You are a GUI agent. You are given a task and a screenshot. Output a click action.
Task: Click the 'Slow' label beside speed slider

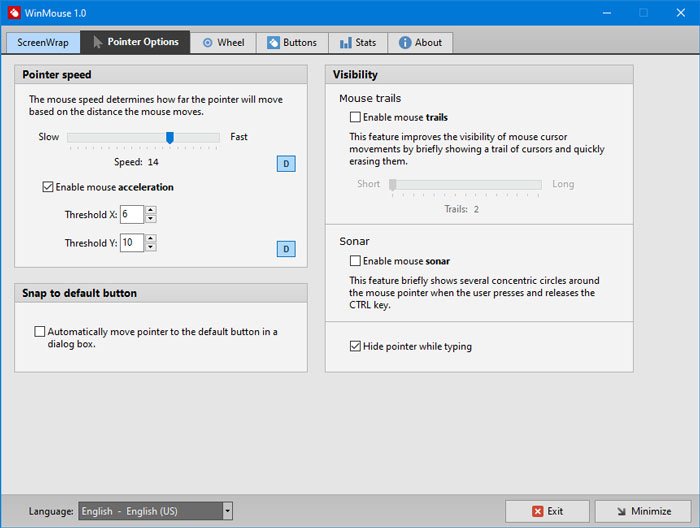(49, 137)
